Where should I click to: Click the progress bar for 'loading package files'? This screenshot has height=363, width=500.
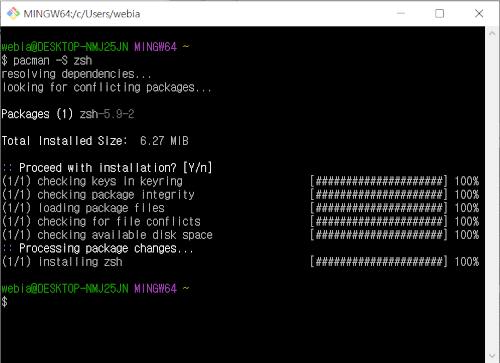coord(378,208)
